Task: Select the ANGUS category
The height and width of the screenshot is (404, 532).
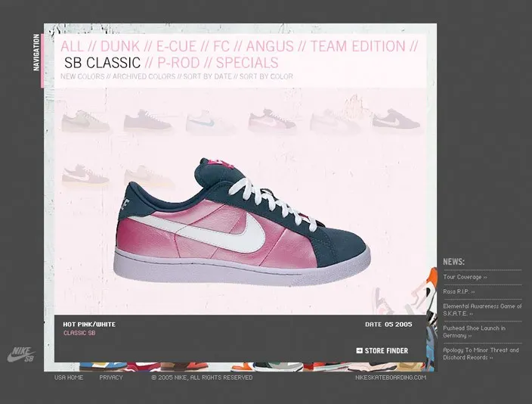Action: point(270,46)
